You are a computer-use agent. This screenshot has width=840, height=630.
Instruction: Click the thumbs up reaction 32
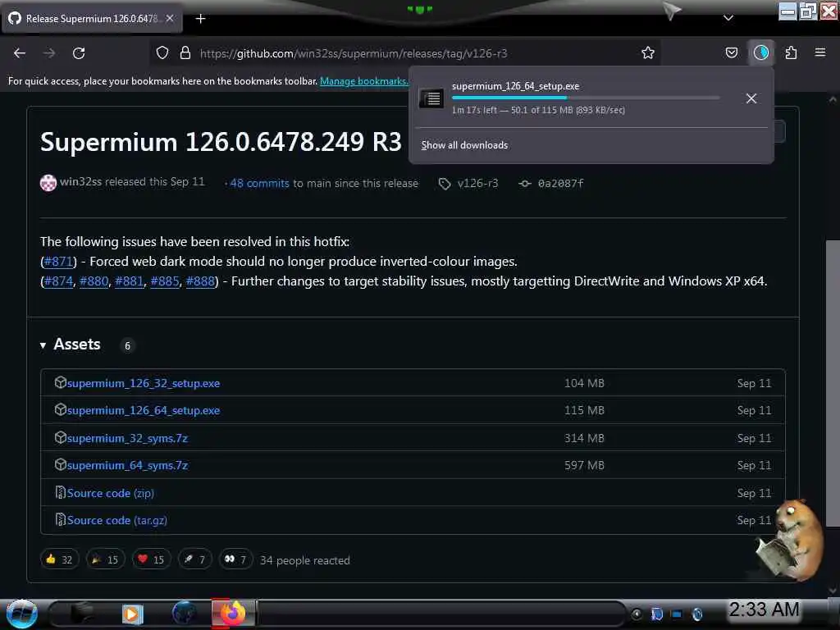(59, 559)
